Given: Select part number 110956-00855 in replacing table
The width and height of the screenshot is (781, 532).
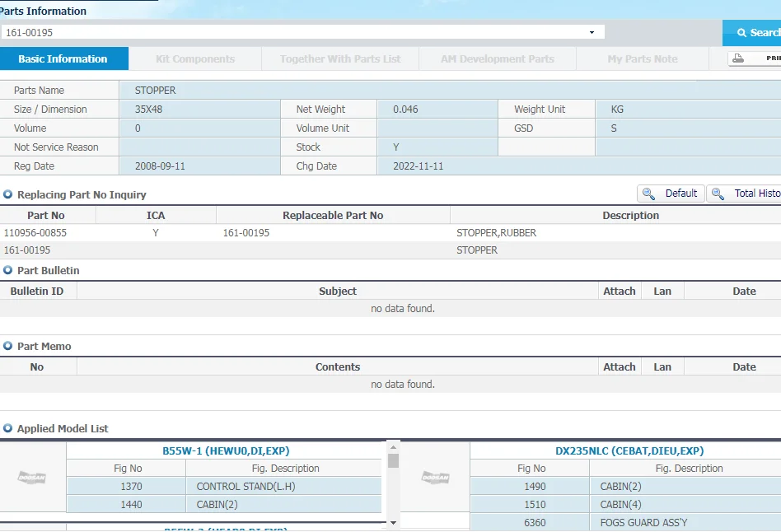Looking at the screenshot, I should [x=35, y=233].
